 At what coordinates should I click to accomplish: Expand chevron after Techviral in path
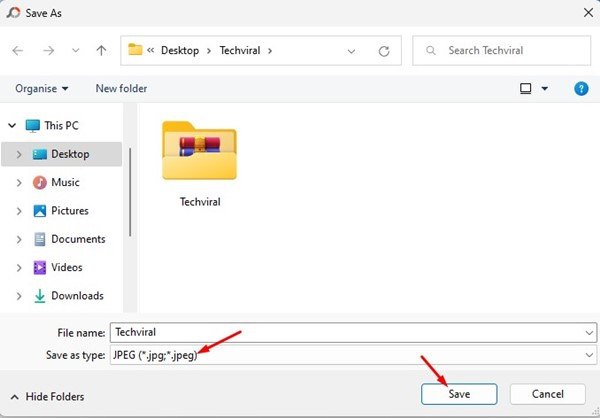270,51
